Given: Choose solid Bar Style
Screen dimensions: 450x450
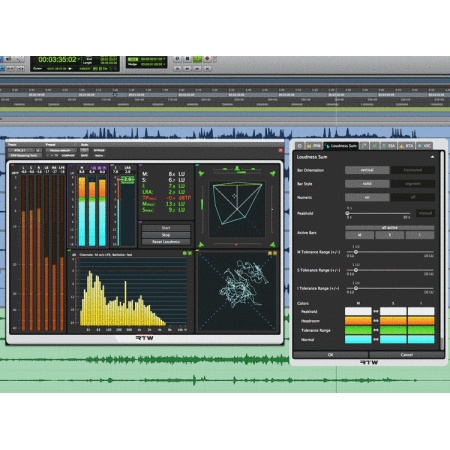Looking at the screenshot, I should click(x=367, y=184).
